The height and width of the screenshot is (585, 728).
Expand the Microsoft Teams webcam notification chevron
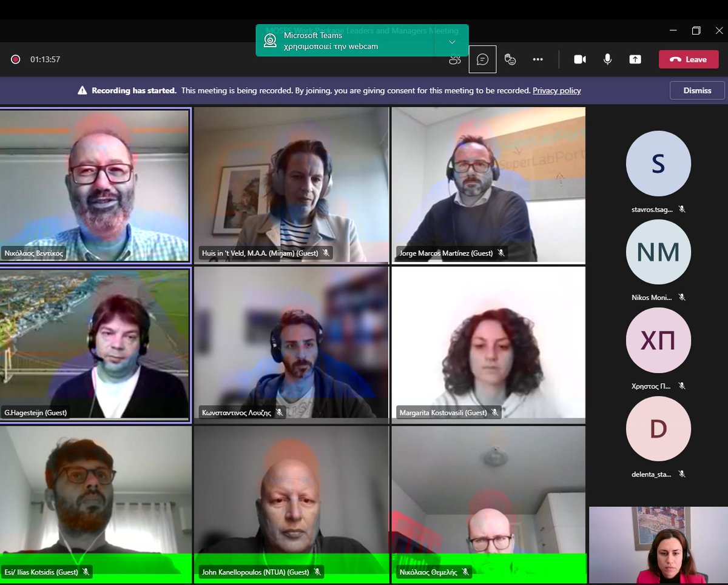point(452,42)
